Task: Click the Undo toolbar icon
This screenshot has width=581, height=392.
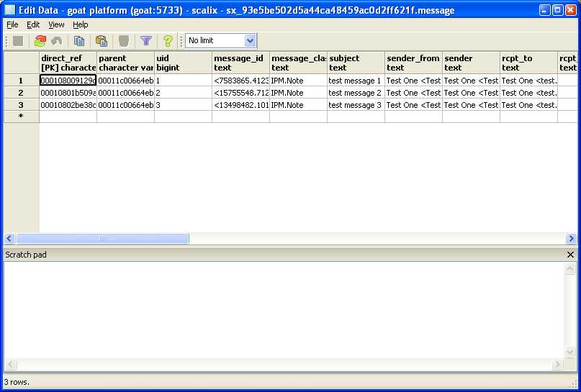Action: [56, 41]
